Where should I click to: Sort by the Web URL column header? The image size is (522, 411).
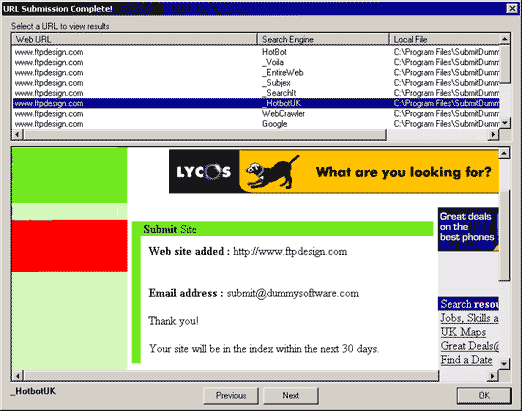135,39
